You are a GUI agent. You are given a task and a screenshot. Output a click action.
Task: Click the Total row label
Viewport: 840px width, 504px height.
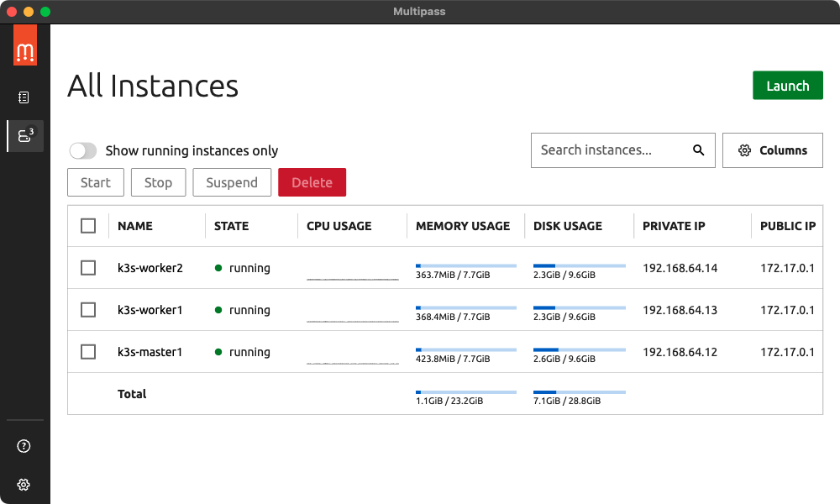coord(132,394)
